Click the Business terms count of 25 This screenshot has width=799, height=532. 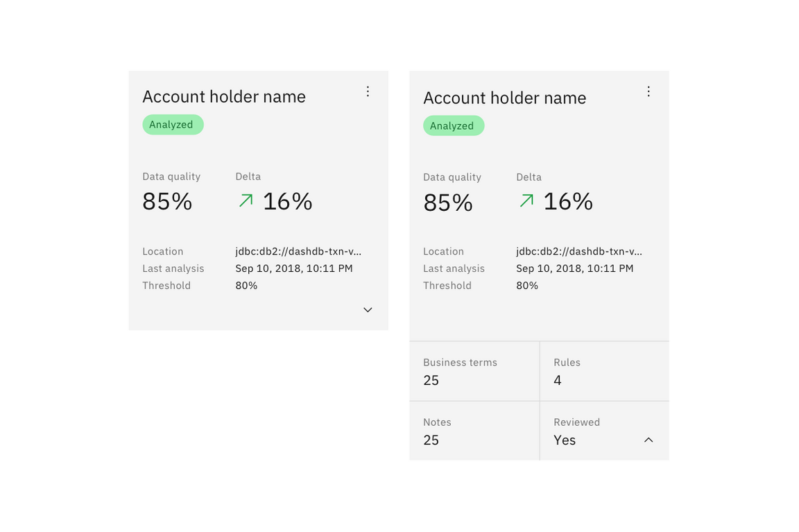point(431,380)
